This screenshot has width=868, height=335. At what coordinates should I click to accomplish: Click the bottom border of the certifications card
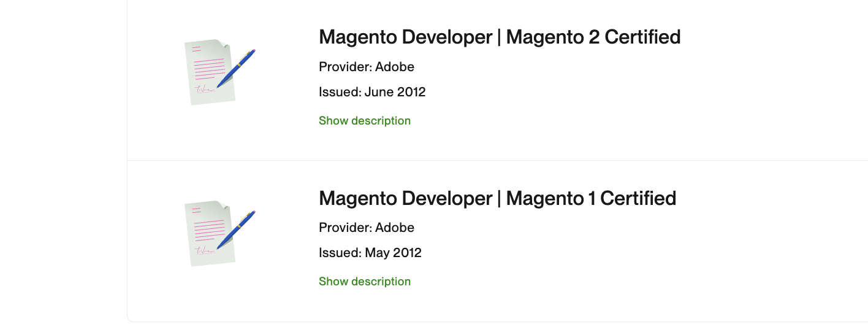pos(490,322)
